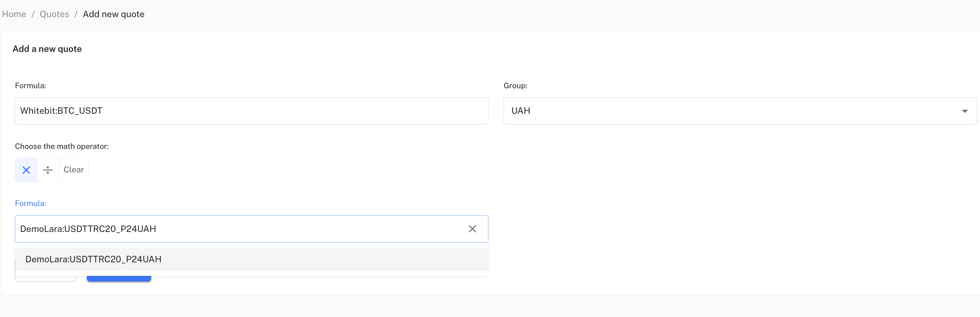The width and height of the screenshot is (980, 317).
Task: Clear the DemoLara formula field with X
Action: point(472,229)
